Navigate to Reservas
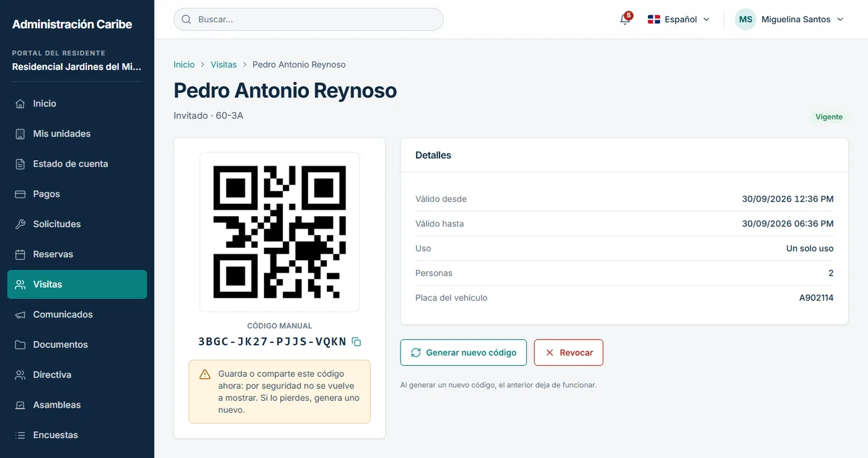The width and height of the screenshot is (868, 458). coord(77,255)
